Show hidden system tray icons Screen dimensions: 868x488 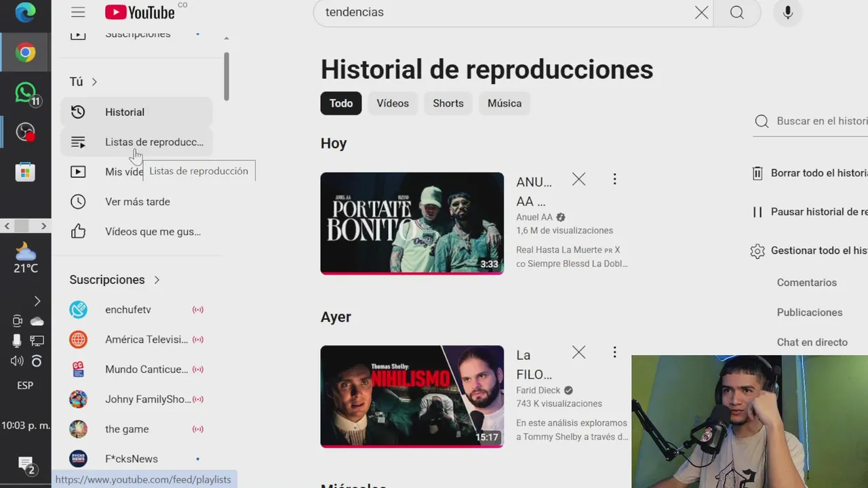coord(37,301)
